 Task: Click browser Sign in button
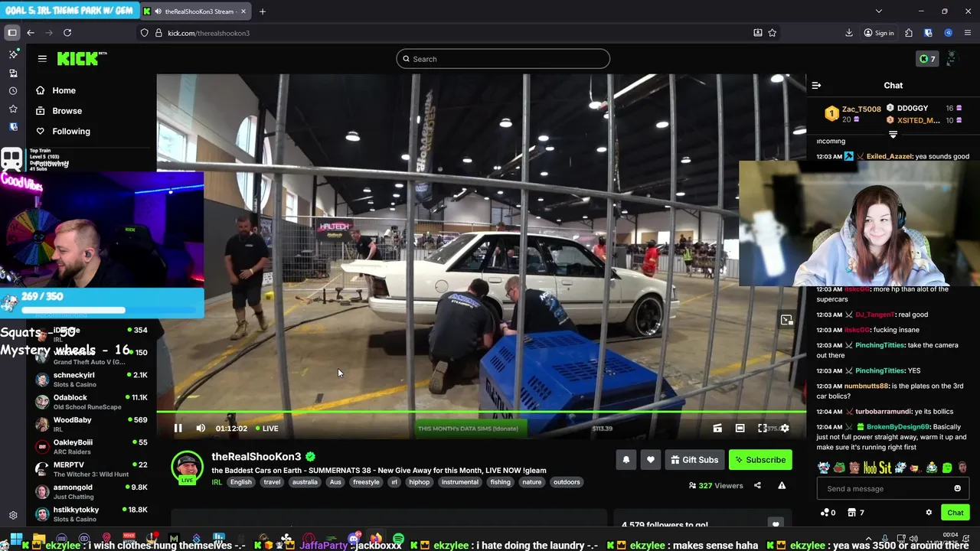pos(879,33)
